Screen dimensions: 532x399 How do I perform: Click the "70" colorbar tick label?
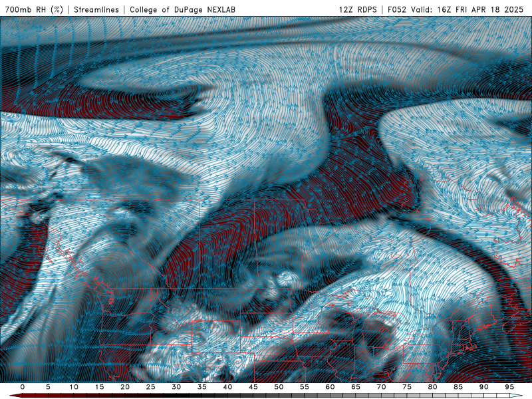pyautogui.click(x=381, y=387)
